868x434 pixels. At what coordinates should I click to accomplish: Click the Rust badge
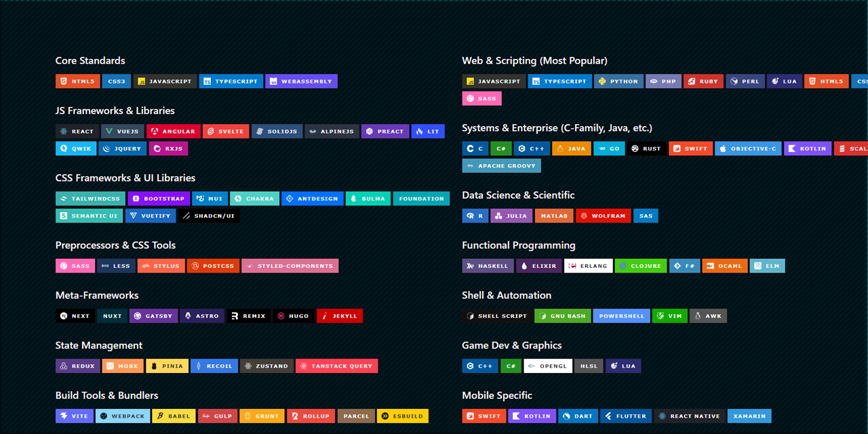coord(646,149)
